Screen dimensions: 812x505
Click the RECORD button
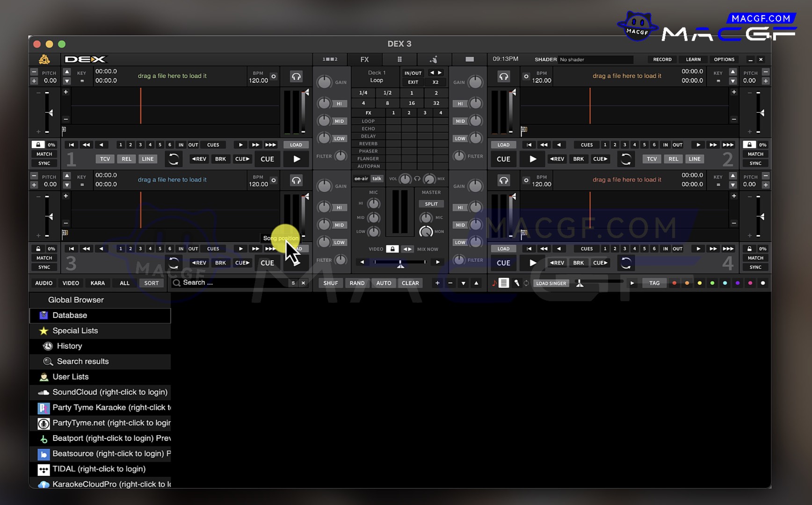pyautogui.click(x=662, y=59)
